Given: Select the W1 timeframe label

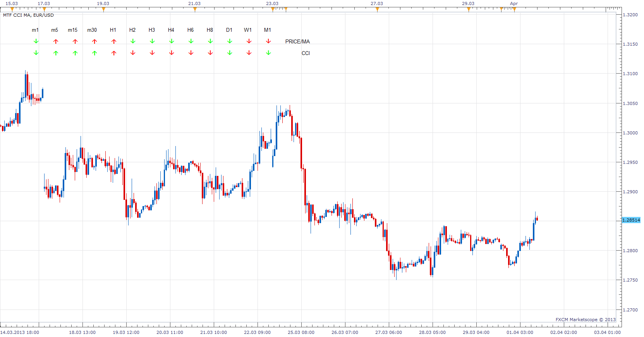Looking at the screenshot, I should coord(248,30).
